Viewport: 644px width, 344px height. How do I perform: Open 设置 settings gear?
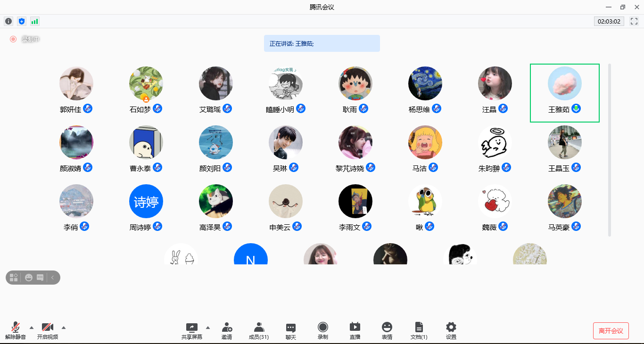(x=451, y=330)
